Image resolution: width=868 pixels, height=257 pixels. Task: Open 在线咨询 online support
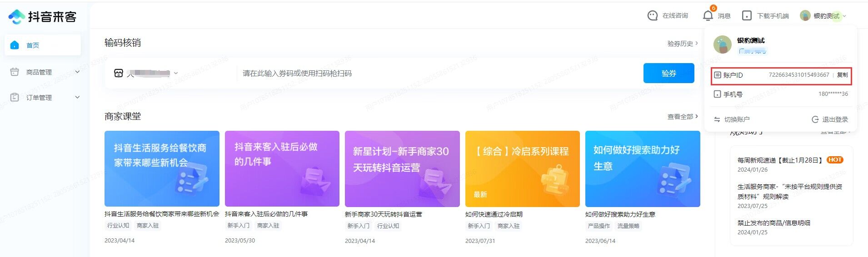coord(668,16)
